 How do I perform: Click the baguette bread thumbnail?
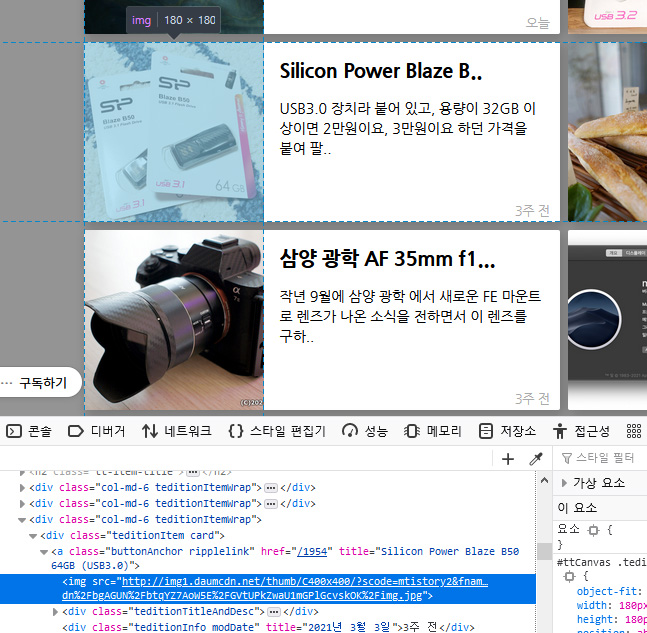(x=607, y=132)
